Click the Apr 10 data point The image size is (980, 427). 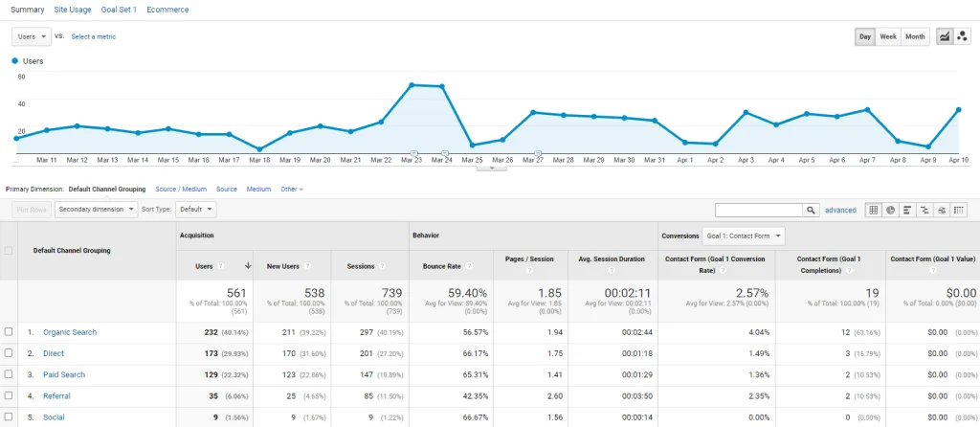958,109
